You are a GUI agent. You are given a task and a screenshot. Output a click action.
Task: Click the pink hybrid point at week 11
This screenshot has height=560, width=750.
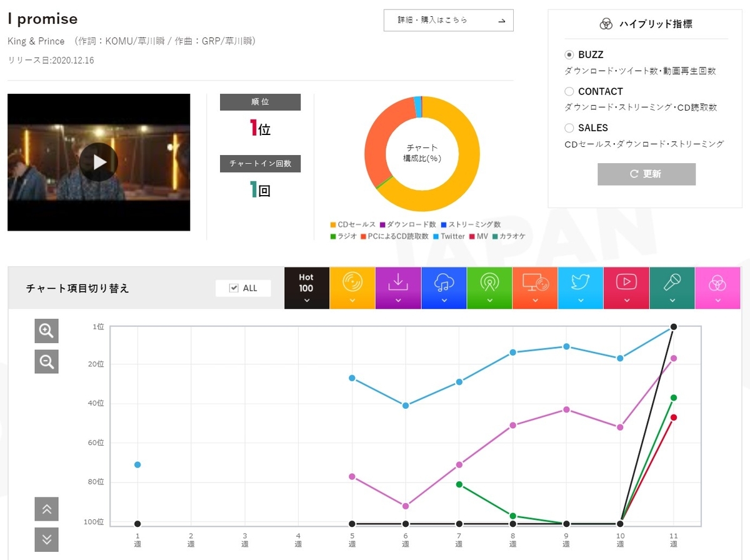click(x=674, y=358)
